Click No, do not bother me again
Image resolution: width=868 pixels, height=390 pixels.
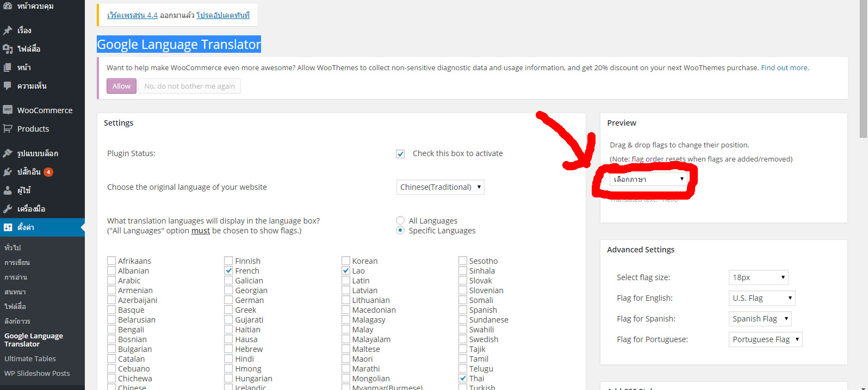(x=189, y=86)
